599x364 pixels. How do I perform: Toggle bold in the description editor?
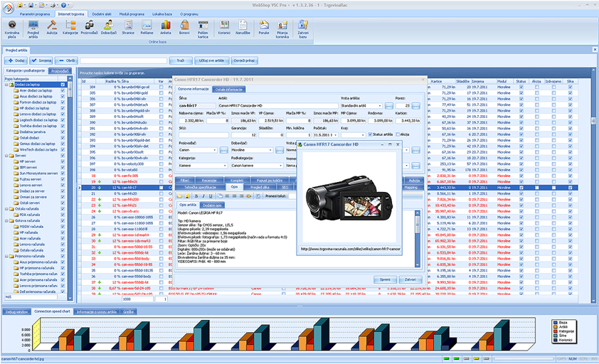(196, 196)
